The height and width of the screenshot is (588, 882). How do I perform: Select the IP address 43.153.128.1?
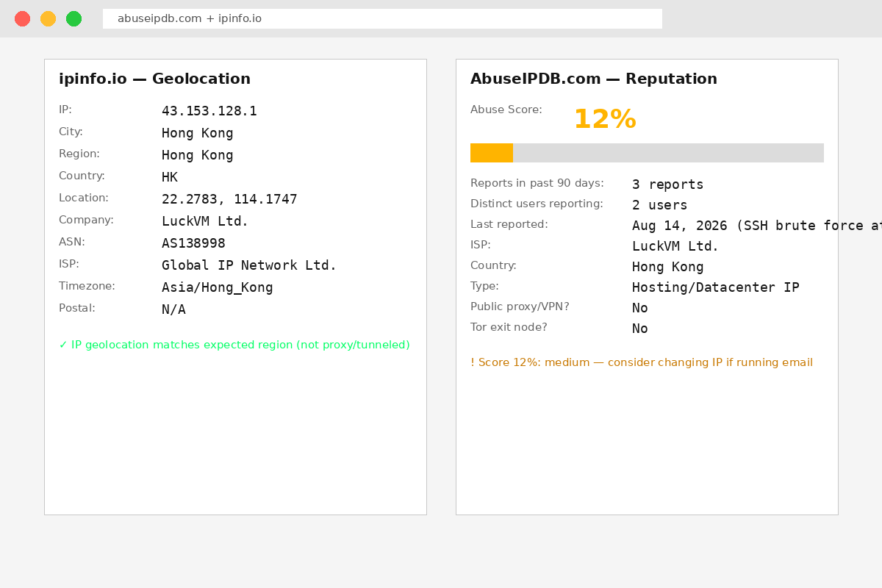[209, 111]
